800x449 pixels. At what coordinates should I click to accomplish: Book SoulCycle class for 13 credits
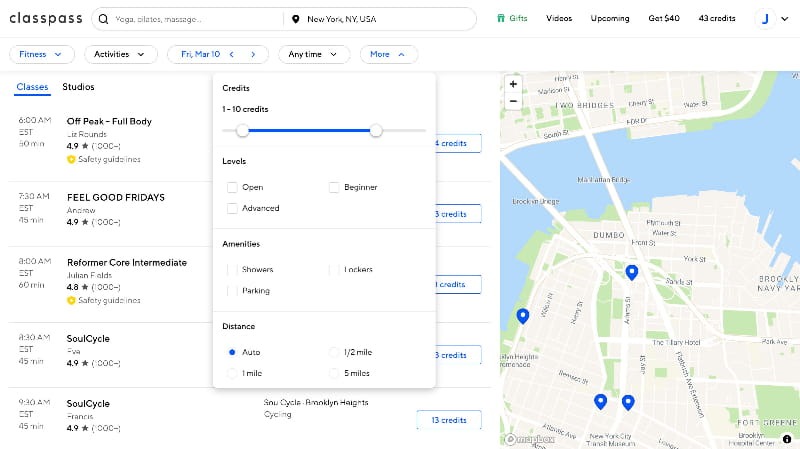(448, 420)
